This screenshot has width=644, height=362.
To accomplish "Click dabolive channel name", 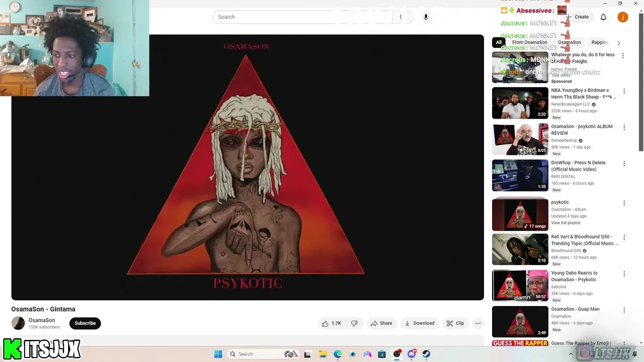I will coord(558,287).
